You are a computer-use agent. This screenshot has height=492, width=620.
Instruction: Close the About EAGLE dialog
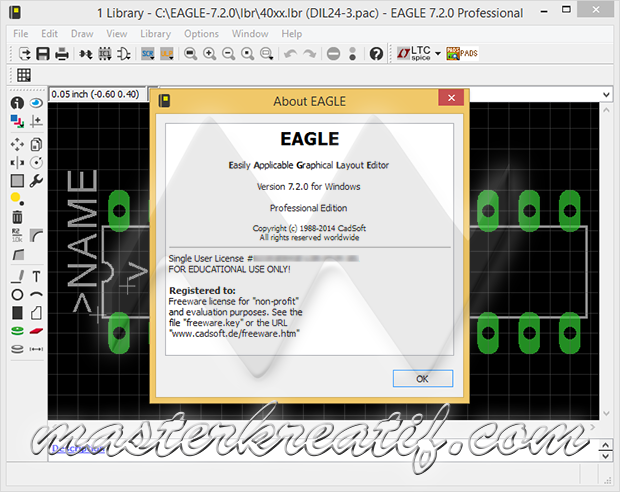click(451, 98)
